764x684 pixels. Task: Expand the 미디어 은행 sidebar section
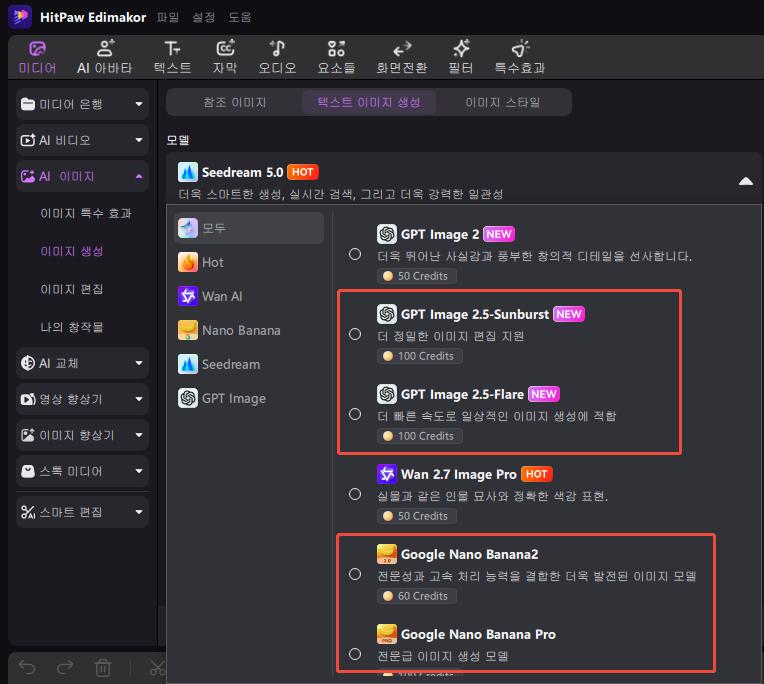click(x=82, y=104)
